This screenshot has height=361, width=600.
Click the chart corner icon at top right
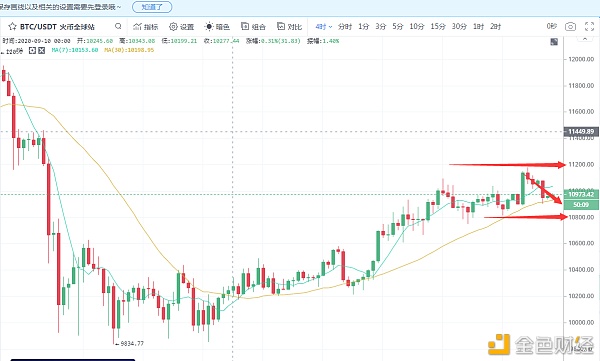point(554,41)
